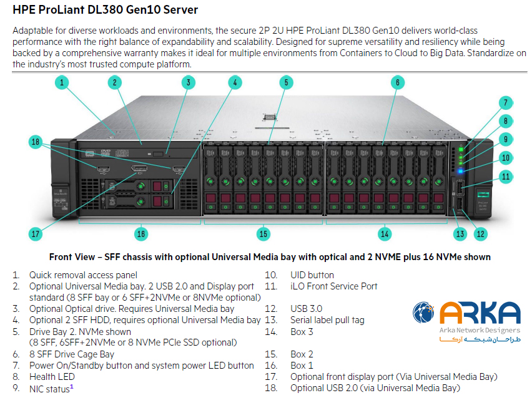Click callout number 2 circle
Image resolution: width=532 pixels, height=398 pixels.
113,82
